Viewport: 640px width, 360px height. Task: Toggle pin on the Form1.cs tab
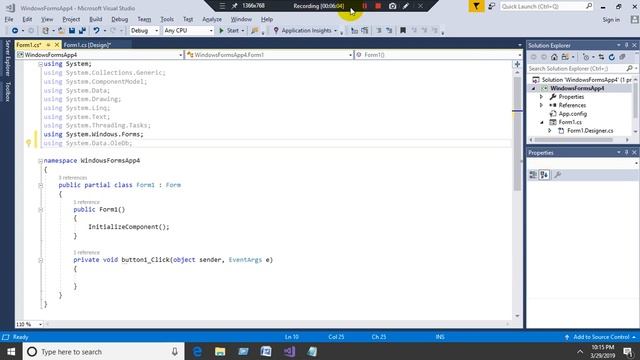[x=48, y=45]
